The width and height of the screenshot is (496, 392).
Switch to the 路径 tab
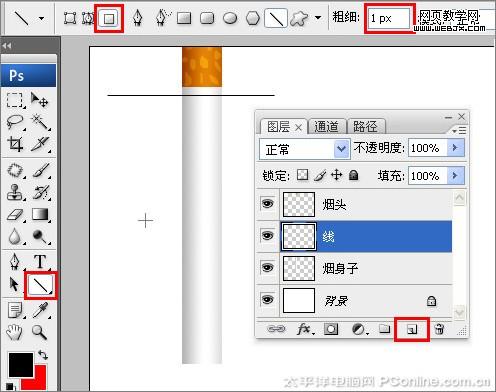click(x=365, y=127)
